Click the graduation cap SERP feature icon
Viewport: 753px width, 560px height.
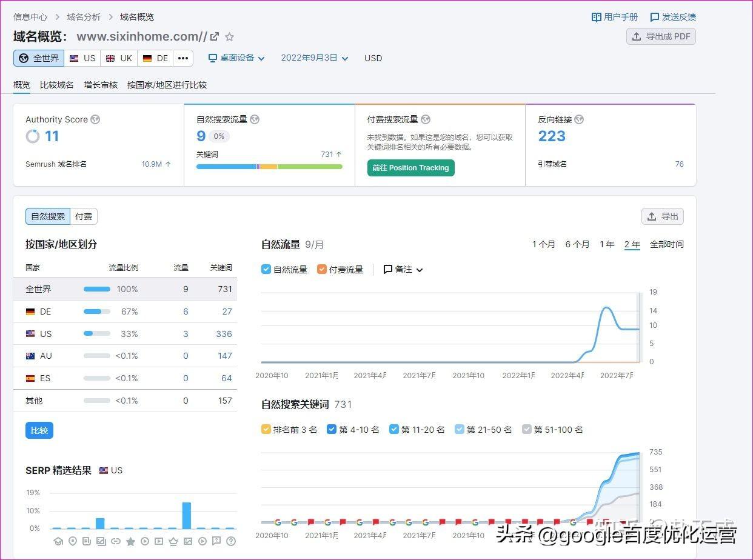[58, 541]
